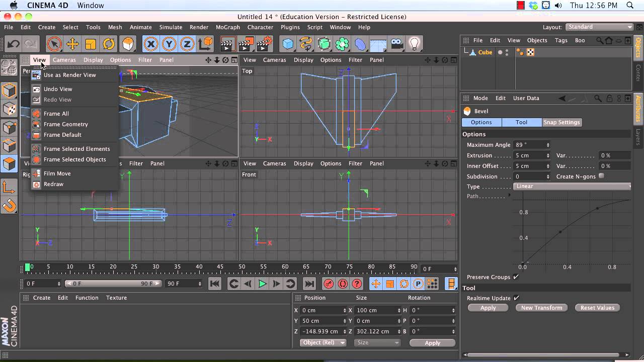Image resolution: width=644 pixels, height=362 pixels.
Task: Select the Scale tool in top toolbar
Action: [91, 44]
